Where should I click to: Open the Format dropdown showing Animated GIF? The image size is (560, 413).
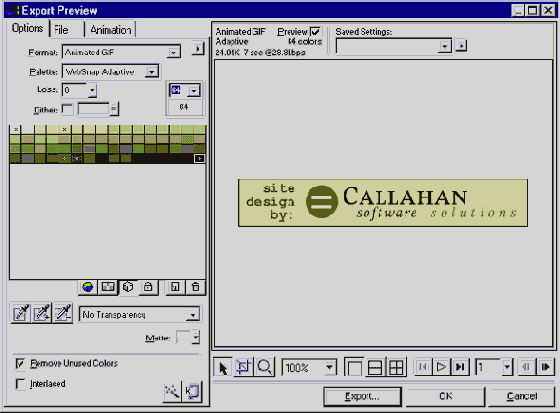click(121, 52)
